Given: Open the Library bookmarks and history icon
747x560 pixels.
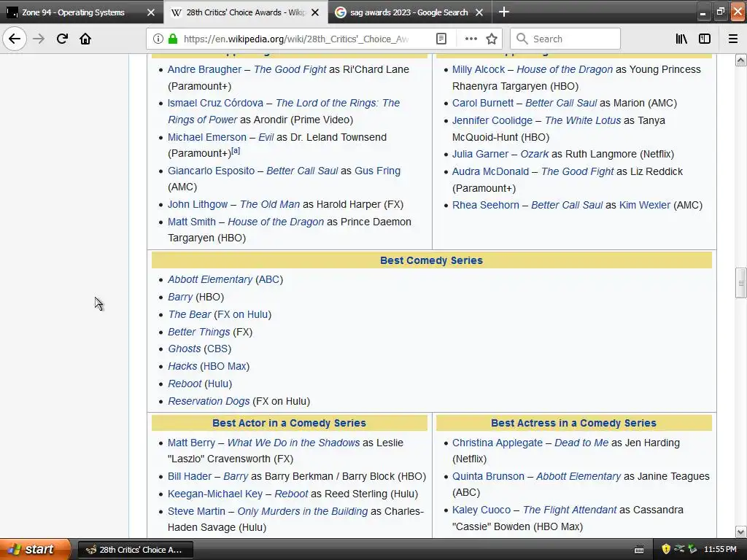Looking at the screenshot, I should click(681, 39).
